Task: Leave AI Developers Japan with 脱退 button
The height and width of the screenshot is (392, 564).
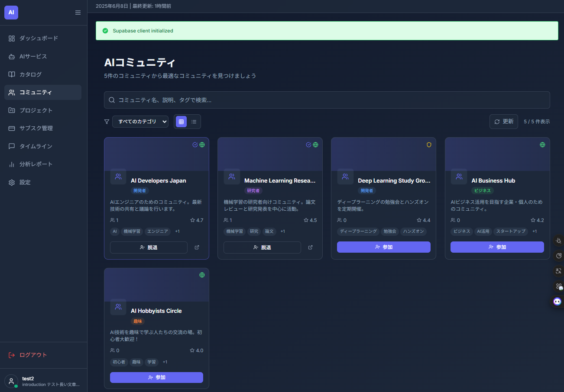Action: pos(149,247)
